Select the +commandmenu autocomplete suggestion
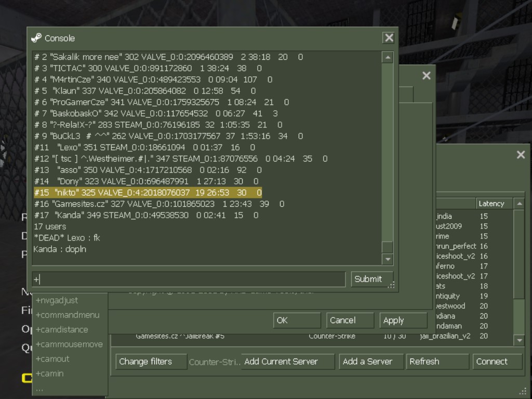This screenshot has height=399, width=532. click(68, 315)
